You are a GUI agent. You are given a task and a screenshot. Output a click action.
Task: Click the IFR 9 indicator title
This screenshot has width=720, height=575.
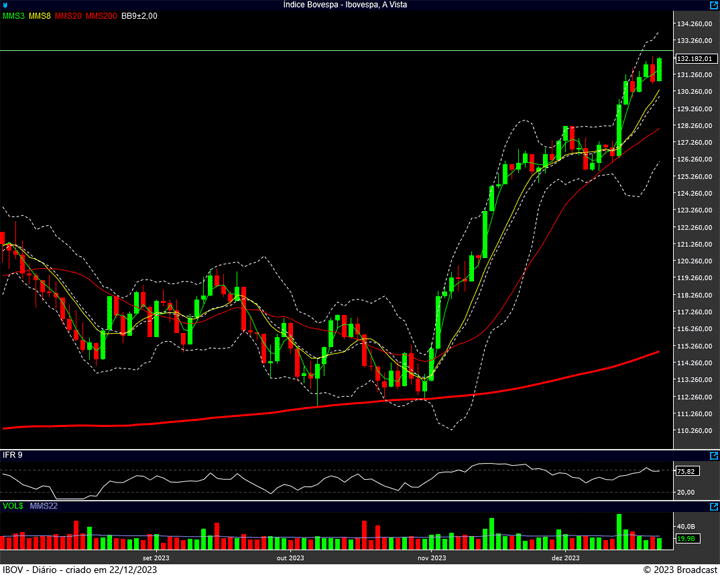[13, 455]
